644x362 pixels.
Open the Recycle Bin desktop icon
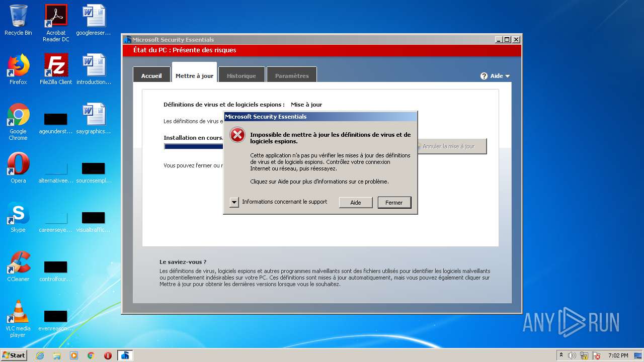18,20
